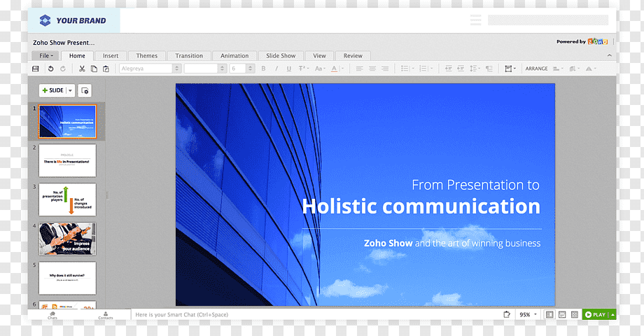Viewport: 644px width, 336px height.
Task: Open the Slide Show tab
Action: pos(281,56)
